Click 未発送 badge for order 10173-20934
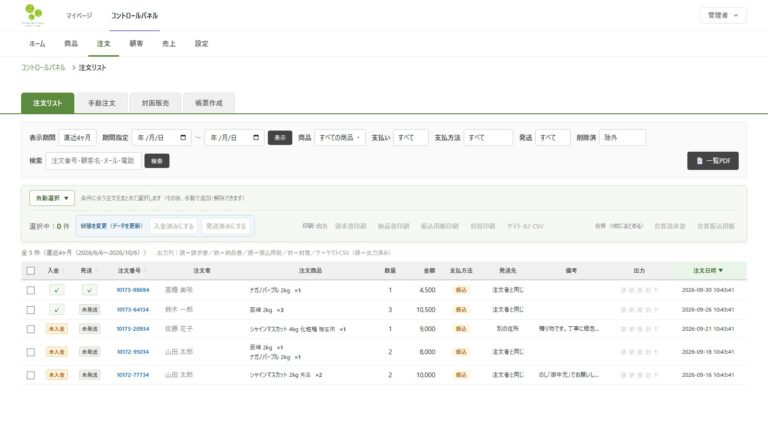Viewport: 768px width, 432px height. tap(90, 329)
